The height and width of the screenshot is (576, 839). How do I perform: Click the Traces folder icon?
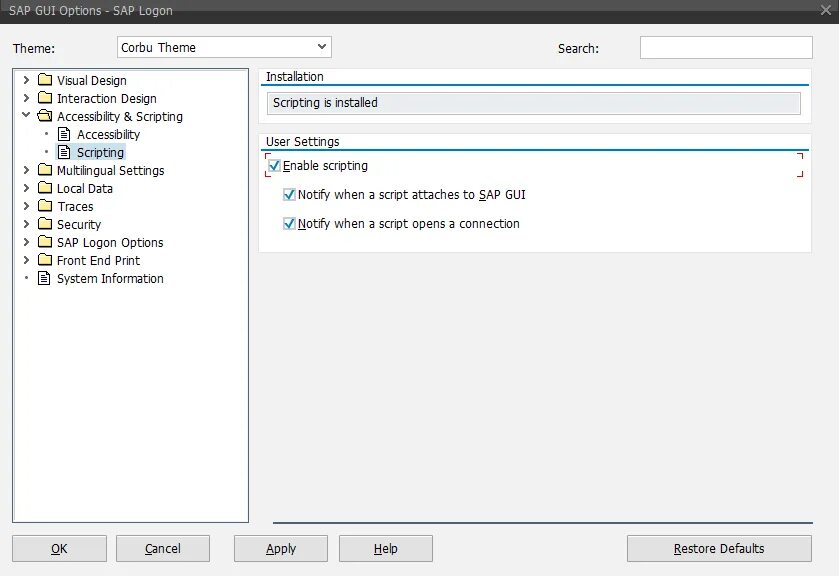(45, 206)
